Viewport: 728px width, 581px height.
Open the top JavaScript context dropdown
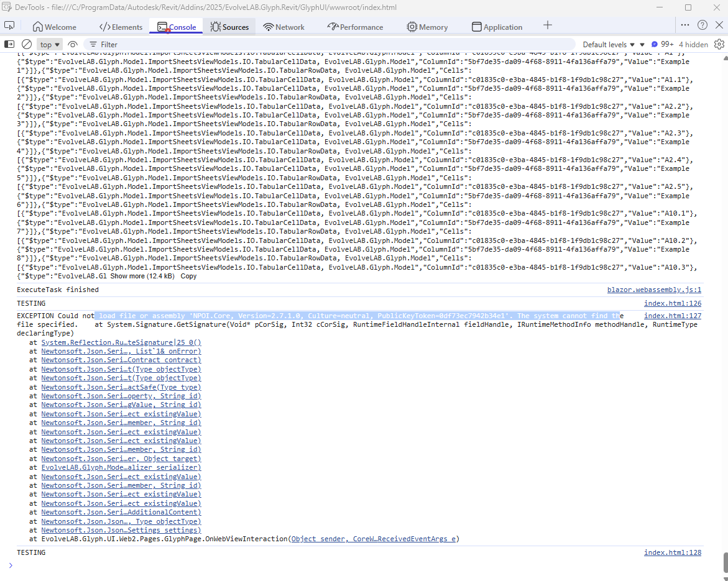tap(50, 44)
